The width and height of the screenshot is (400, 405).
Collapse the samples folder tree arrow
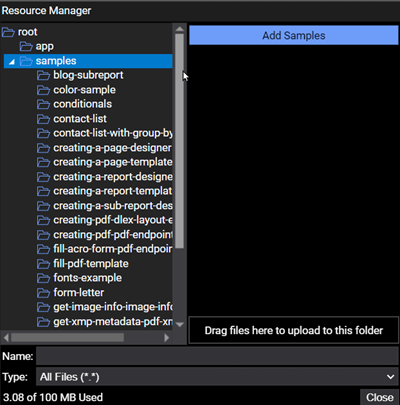12,62
